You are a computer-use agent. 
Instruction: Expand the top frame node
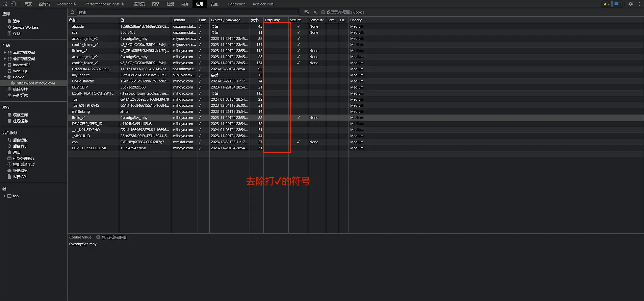(5, 196)
